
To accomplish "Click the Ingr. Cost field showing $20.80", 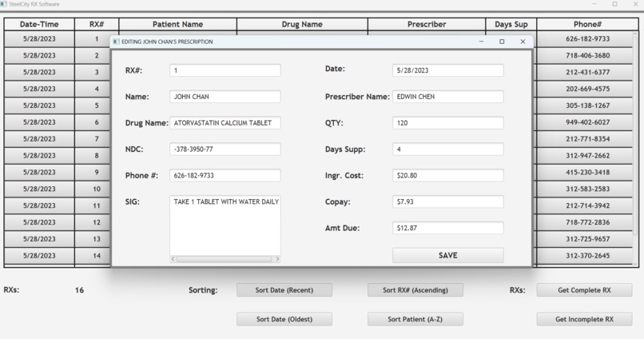I will pyautogui.click(x=448, y=175).
